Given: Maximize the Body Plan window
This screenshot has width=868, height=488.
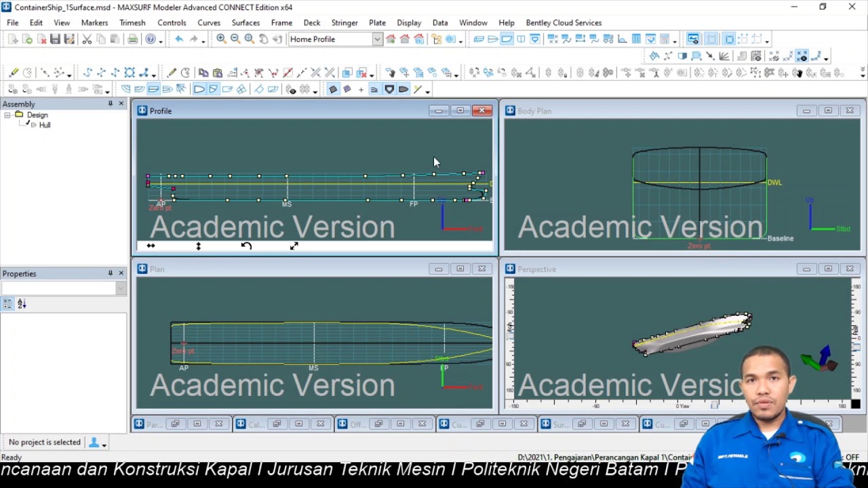Looking at the screenshot, I should click(828, 110).
